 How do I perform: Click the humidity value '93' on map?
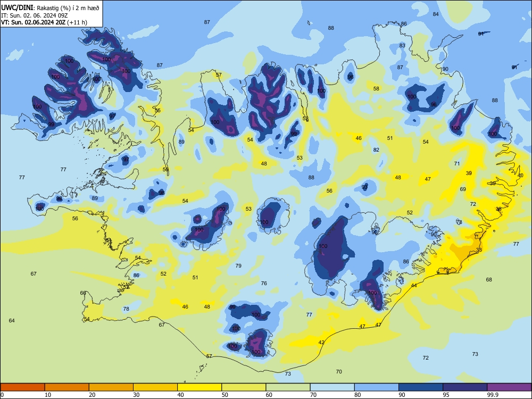[x=364, y=187]
